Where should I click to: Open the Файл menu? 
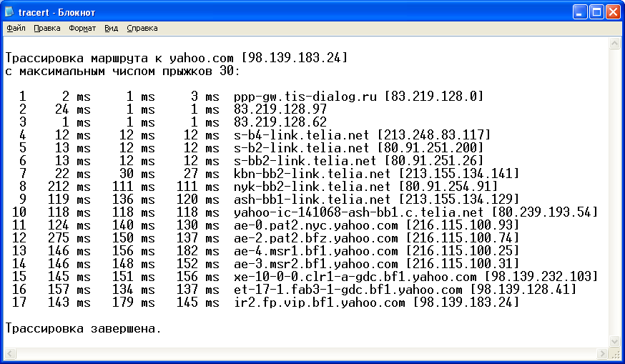tap(16, 29)
